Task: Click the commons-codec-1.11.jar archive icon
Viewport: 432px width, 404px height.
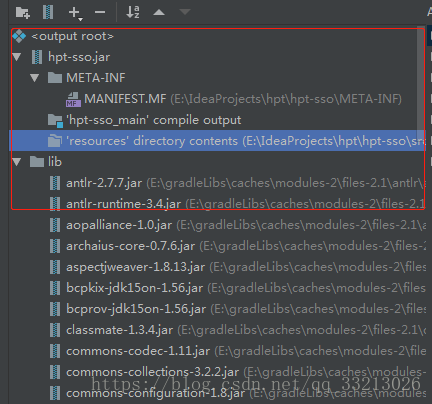Action: [55, 351]
